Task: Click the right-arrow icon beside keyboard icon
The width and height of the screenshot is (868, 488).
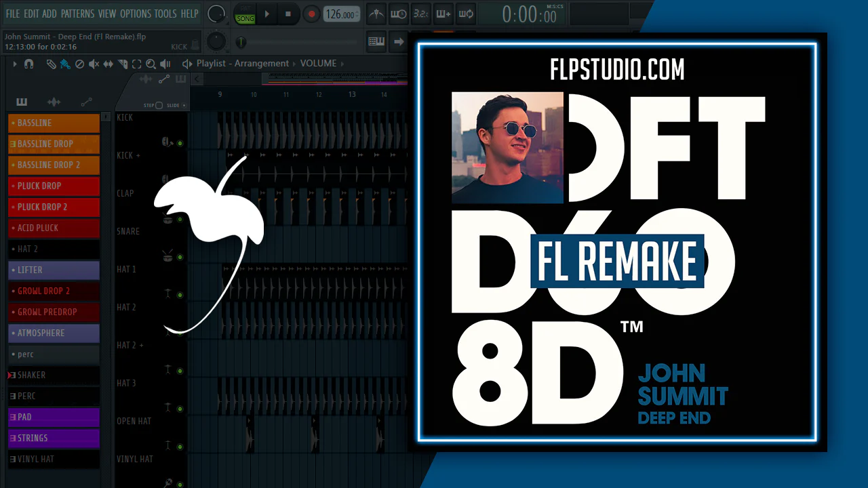Action: click(x=399, y=42)
